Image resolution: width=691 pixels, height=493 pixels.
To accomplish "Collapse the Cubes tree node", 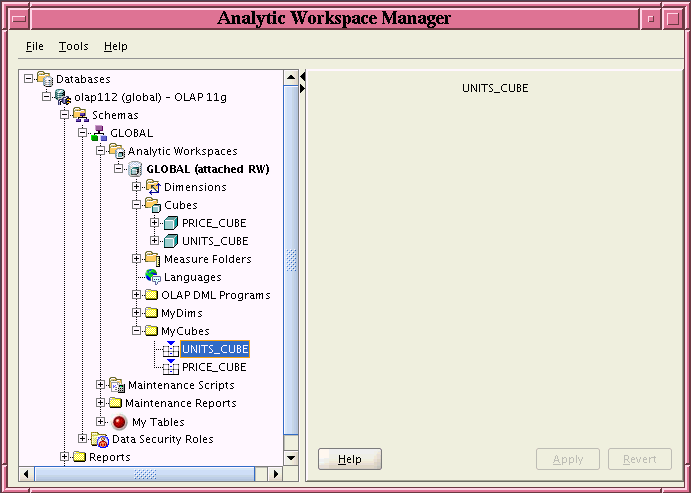I will click(137, 205).
